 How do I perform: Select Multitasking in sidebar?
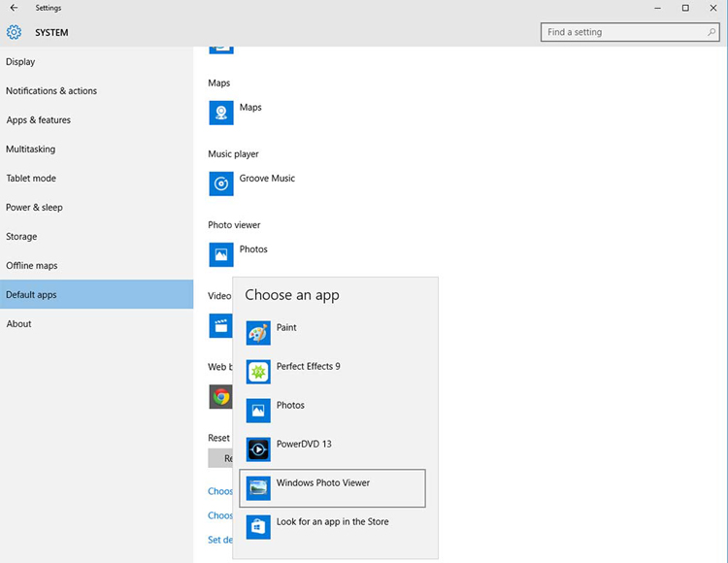pyautogui.click(x=96, y=149)
